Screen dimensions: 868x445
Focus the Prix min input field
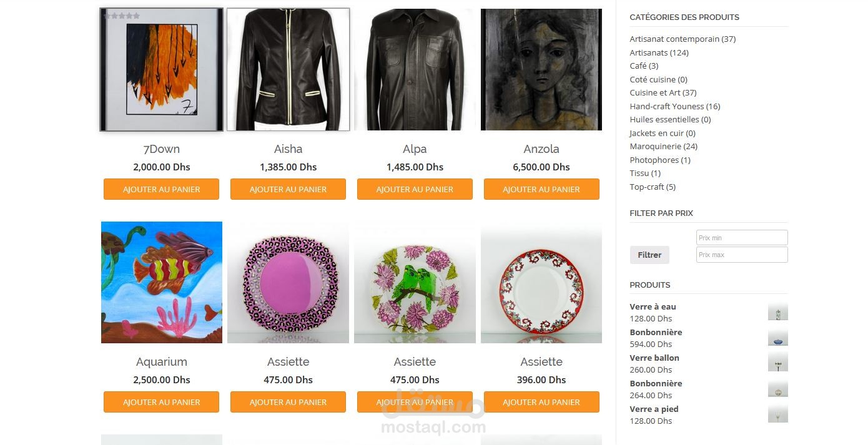click(742, 238)
